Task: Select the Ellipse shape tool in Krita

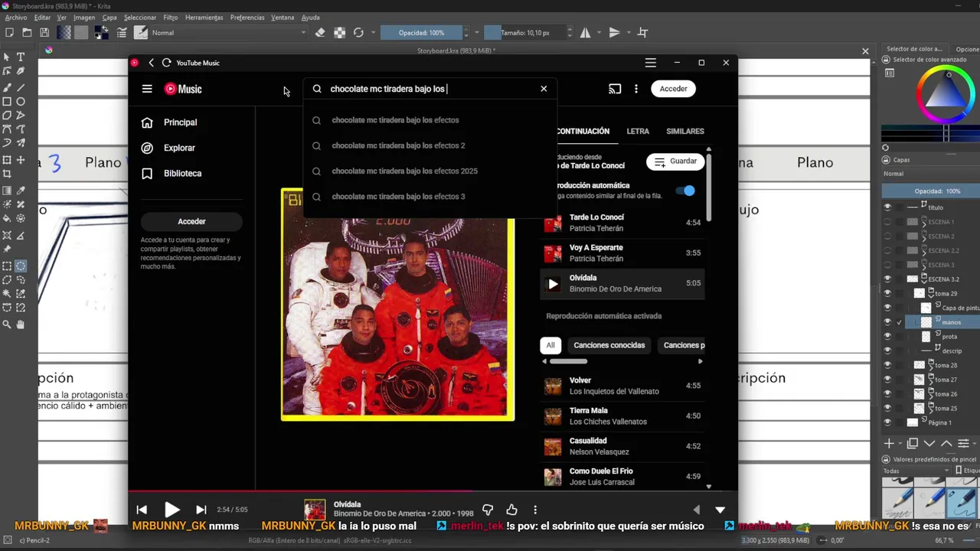Action: tap(21, 101)
